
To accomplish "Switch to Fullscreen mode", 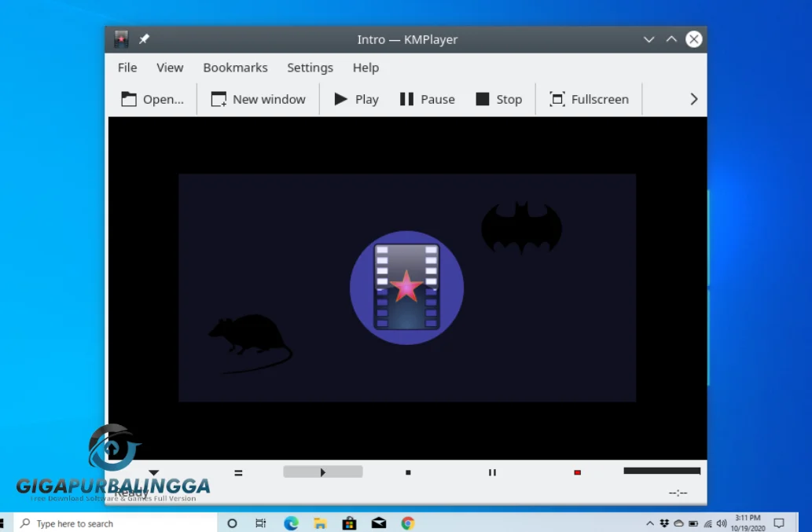I will [589, 99].
